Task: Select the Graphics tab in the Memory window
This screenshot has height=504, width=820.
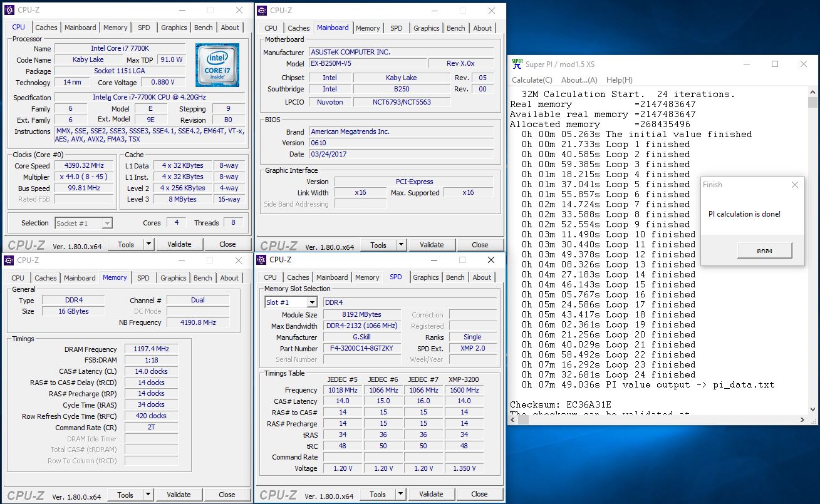Action: point(174,278)
